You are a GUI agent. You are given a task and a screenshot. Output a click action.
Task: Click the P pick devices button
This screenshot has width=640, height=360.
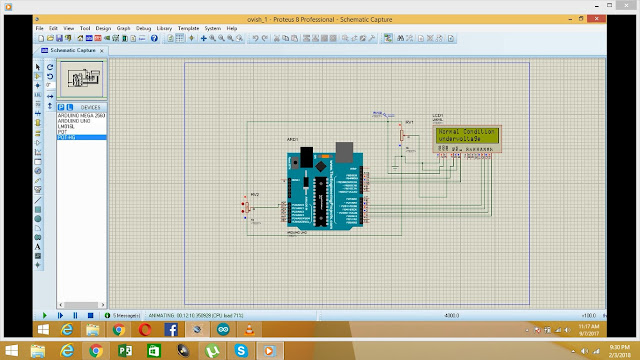(61, 107)
